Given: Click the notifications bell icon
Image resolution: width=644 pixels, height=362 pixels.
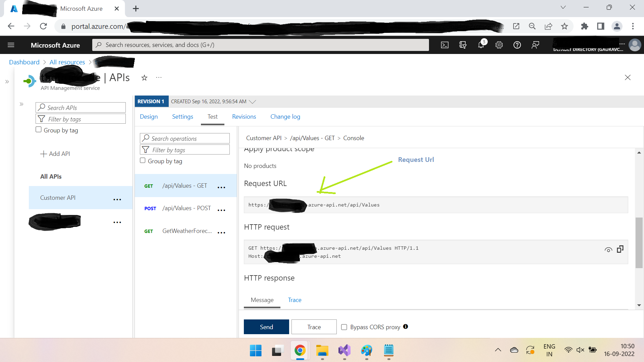Looking at the screenshot, I should point(481,45).
